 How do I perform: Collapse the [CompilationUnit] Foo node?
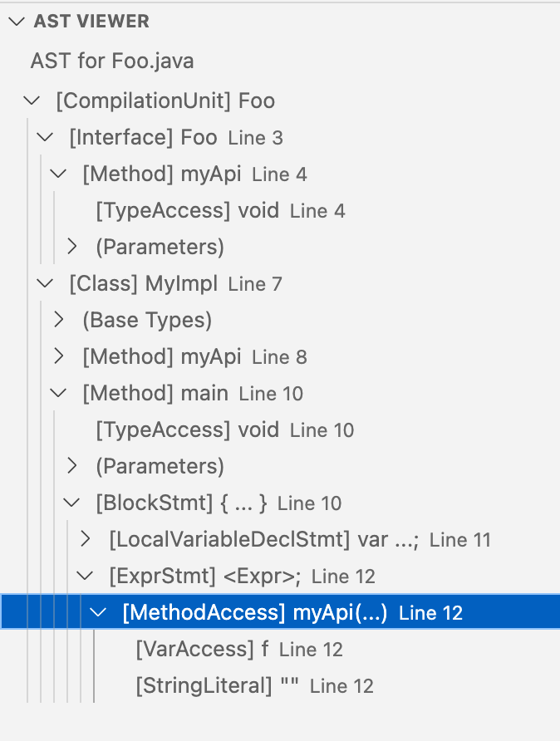pos(32,101)
